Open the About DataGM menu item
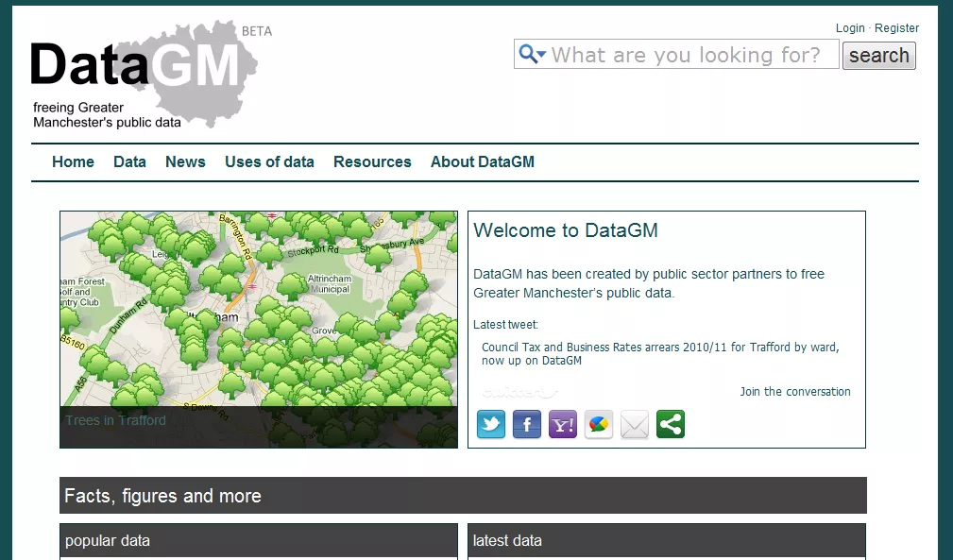The image size is (953, 560). [x=483, y=161]
